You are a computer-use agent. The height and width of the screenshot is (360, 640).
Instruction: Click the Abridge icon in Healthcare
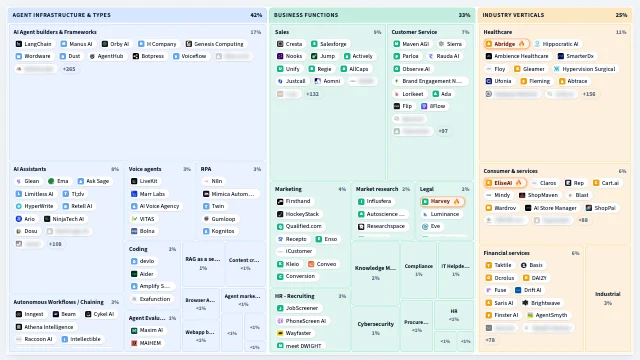(x=489, y=44)
